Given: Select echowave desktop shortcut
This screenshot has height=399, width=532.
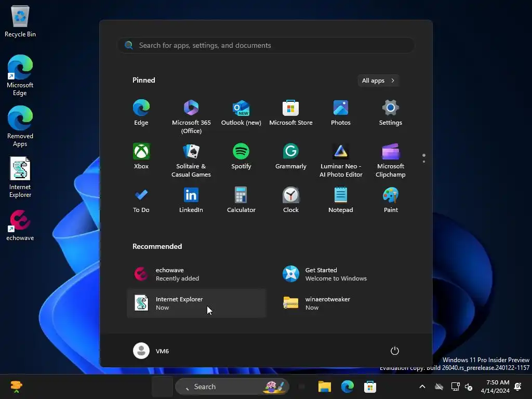Looking at the screenshot, I should tap(20, 225).
